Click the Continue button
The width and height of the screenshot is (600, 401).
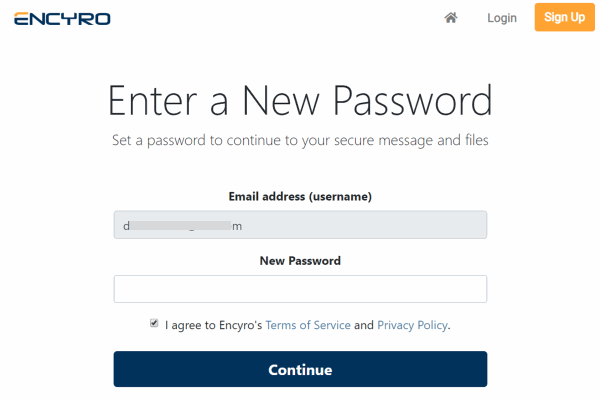point(300,369)
